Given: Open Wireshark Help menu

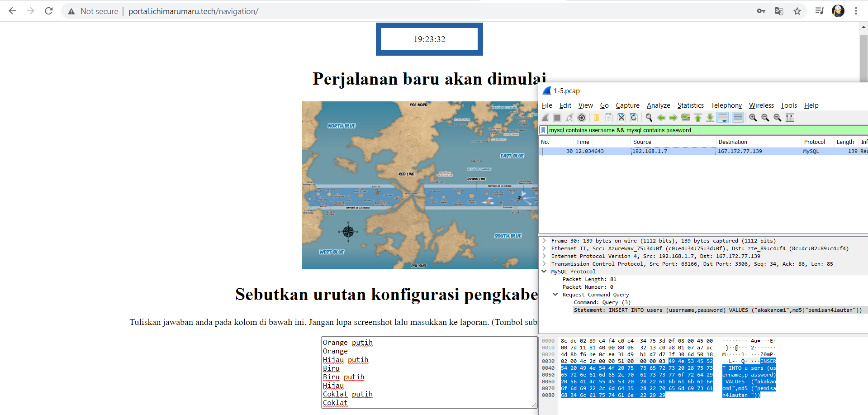Looking at the screenshot, I should (811, 105).
